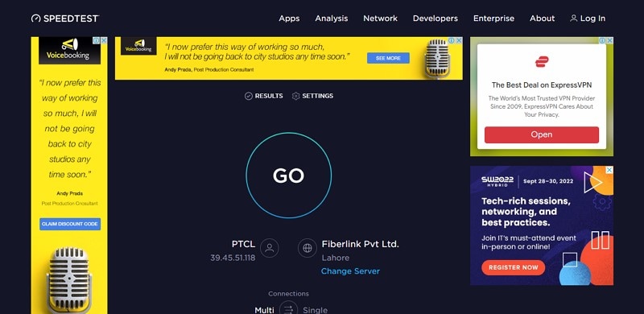Click the Settings gear icon
Viewport: 644px width, 314px height.
295,96
